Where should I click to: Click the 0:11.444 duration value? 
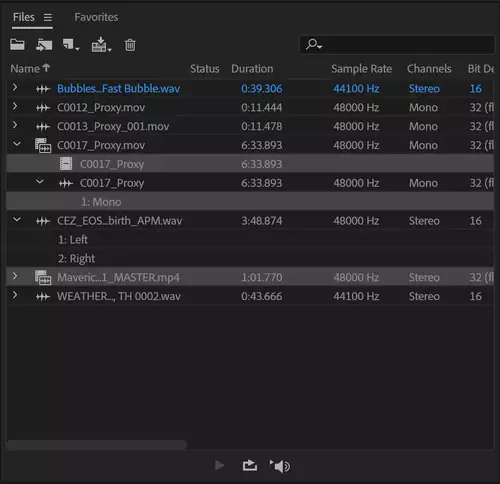pyautogui.click(x=262, y=108)
